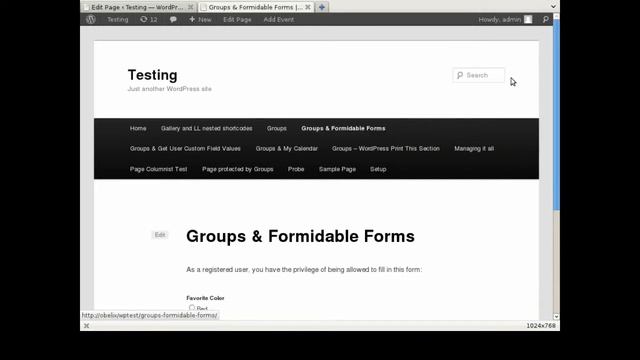Go to the Home menu item

138,128
